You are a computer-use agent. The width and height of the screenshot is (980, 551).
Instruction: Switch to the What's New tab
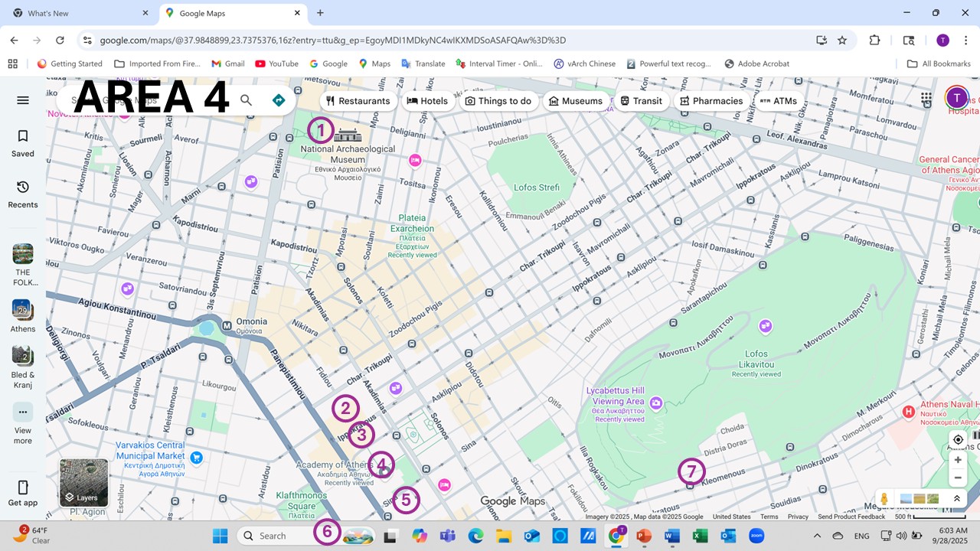80,13
